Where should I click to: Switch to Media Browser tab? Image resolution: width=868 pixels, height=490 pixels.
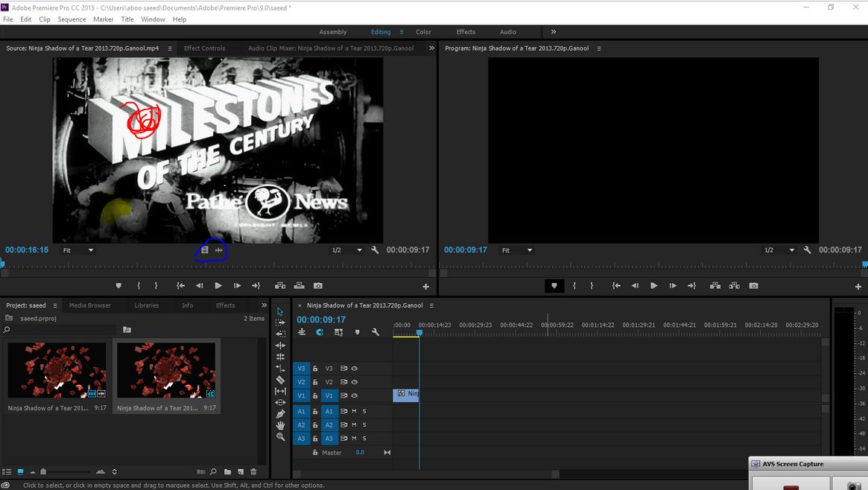89,306
